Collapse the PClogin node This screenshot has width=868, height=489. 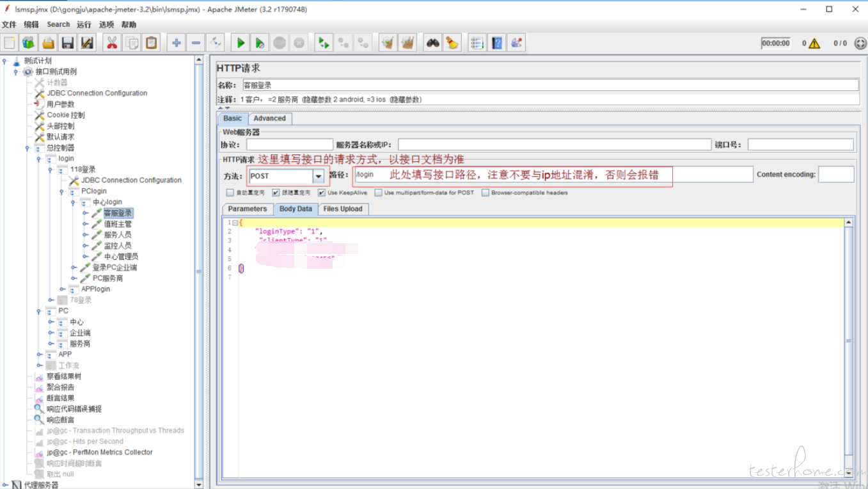[x=62, y=191]
